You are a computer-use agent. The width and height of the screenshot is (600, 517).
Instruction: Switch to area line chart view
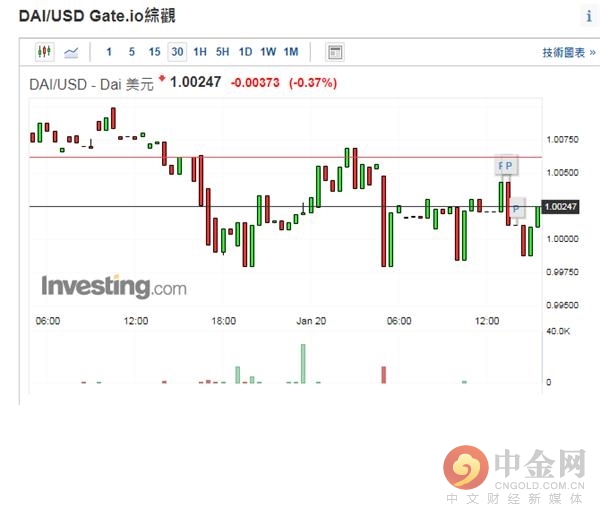click(71, 52)
